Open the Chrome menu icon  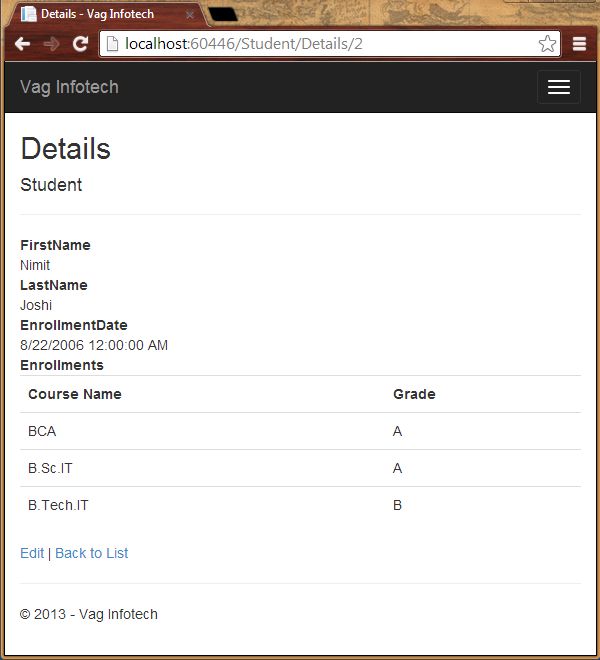(x=579, y=44)
